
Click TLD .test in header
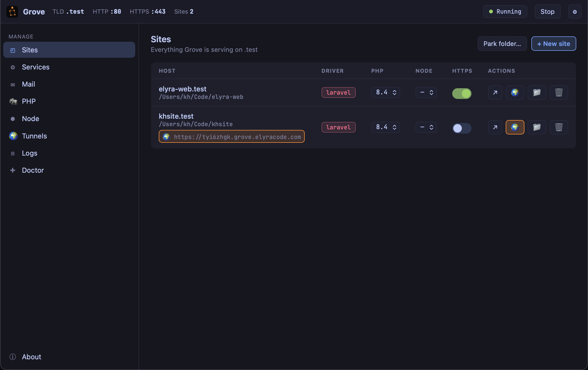click(x=68, y=11)
